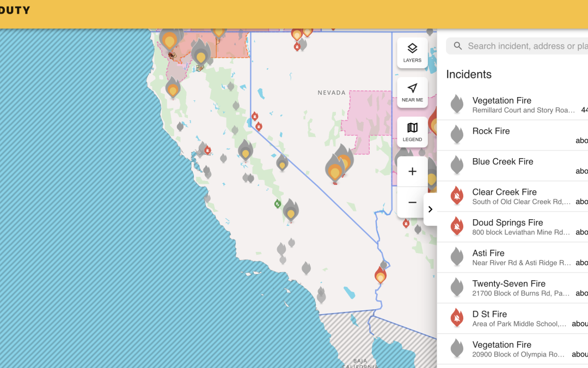This screenshot has height=368, width=588.
Task: Click the Near Me location button
Action: coord(412,93)
